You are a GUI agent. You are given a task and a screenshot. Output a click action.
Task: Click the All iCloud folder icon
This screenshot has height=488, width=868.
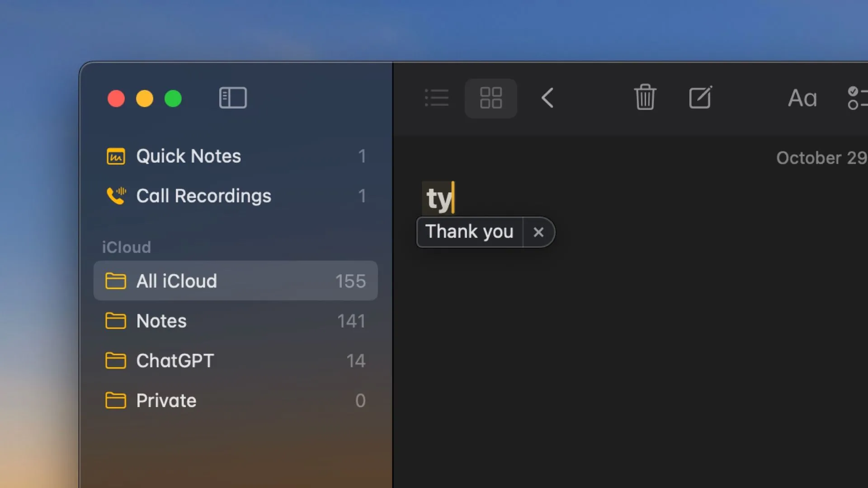tap(116, 281)
